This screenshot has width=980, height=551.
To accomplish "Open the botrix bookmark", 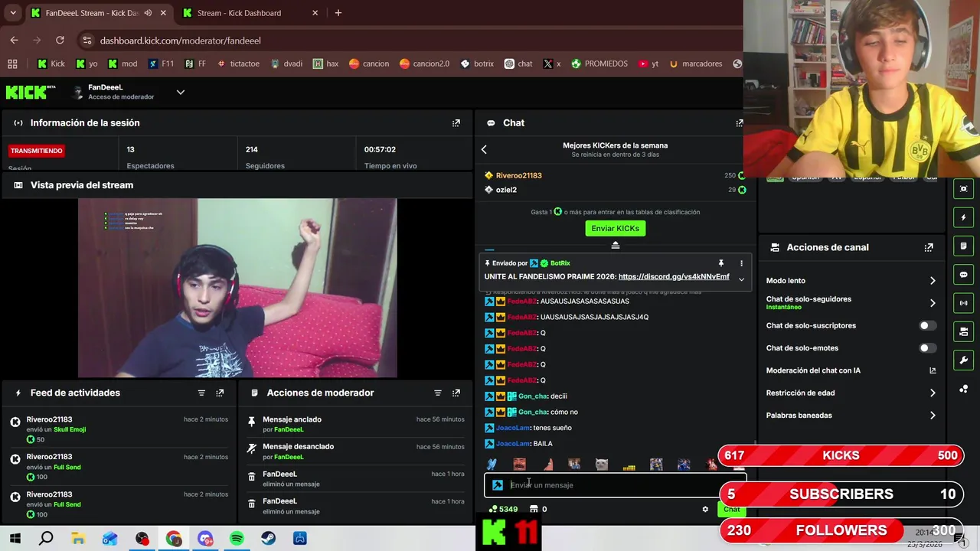I will point(476,64).
